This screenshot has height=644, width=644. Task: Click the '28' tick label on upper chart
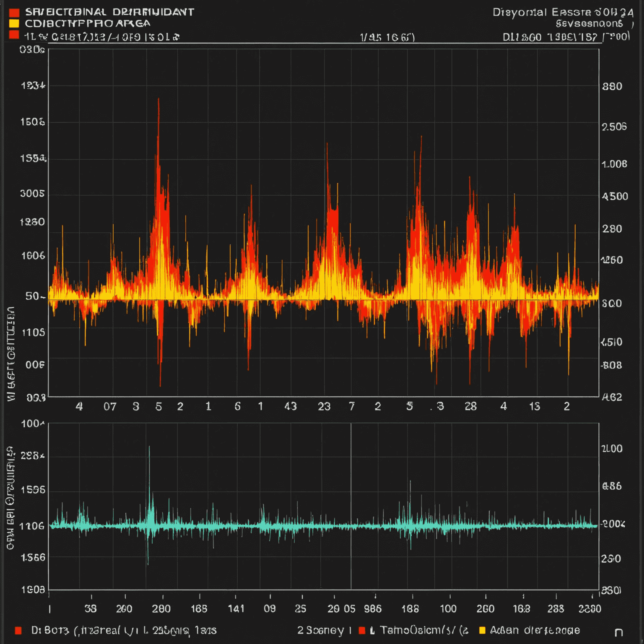[470, 406]
